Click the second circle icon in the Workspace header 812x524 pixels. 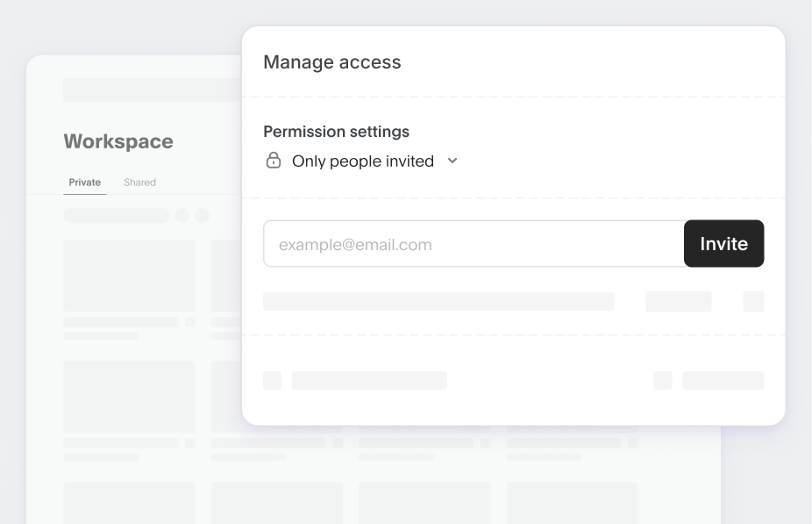click(x=203, y=214)
